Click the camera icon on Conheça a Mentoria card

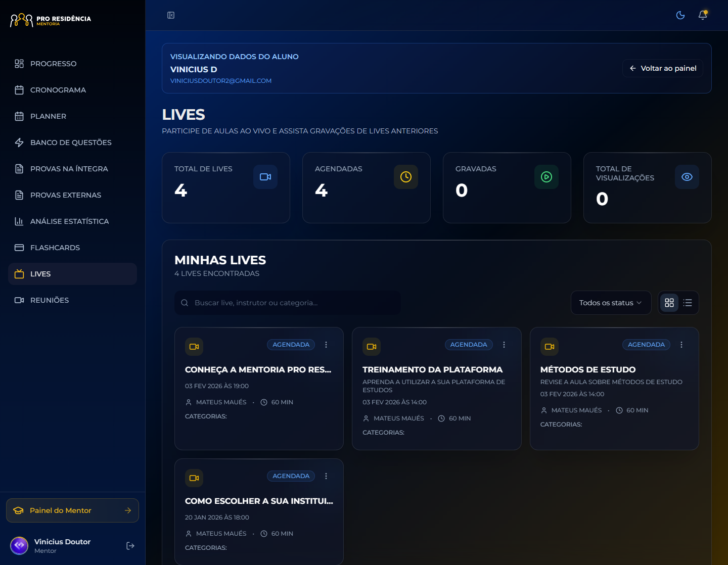[194, 347]
